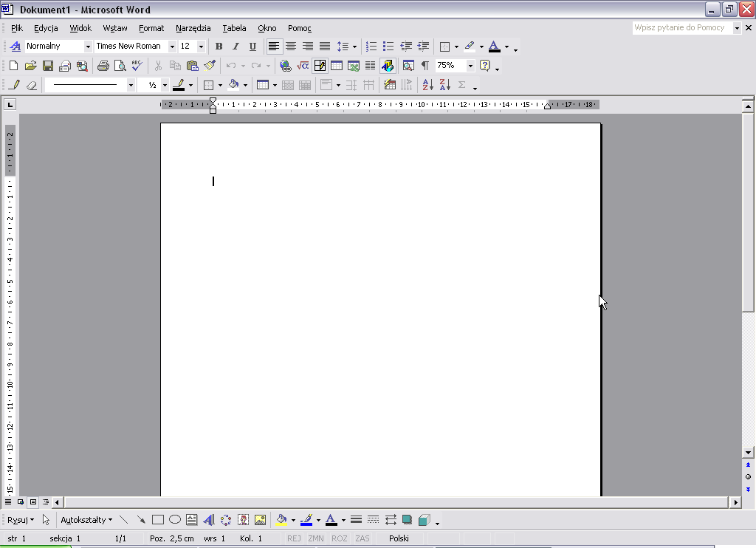Open the Format menu
756x548 pixels.
[x=151, y=28]
